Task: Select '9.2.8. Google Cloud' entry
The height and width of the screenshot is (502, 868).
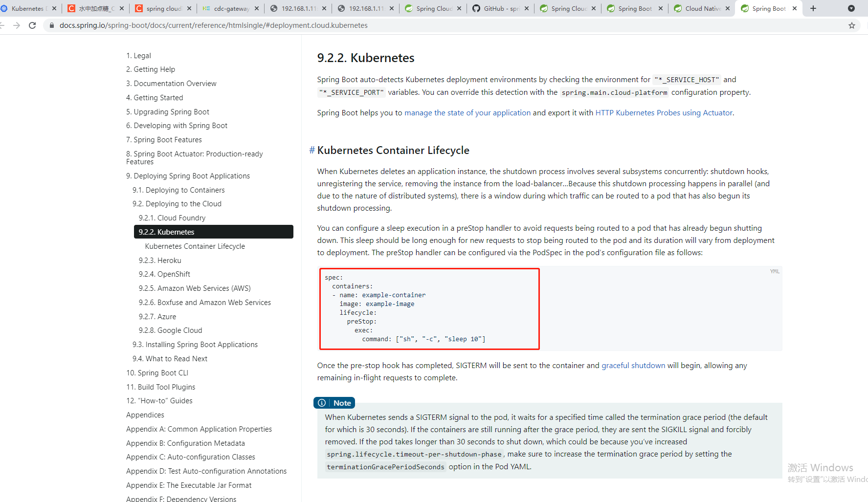Action: click(170, 330)
